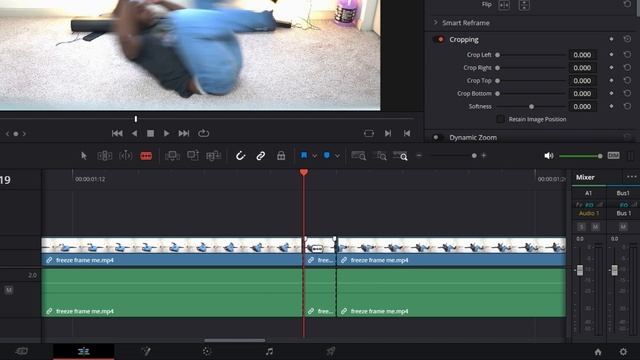Toggle the DIM audio button
This screenshot has height=360, width=640.
tap(613, 156)
